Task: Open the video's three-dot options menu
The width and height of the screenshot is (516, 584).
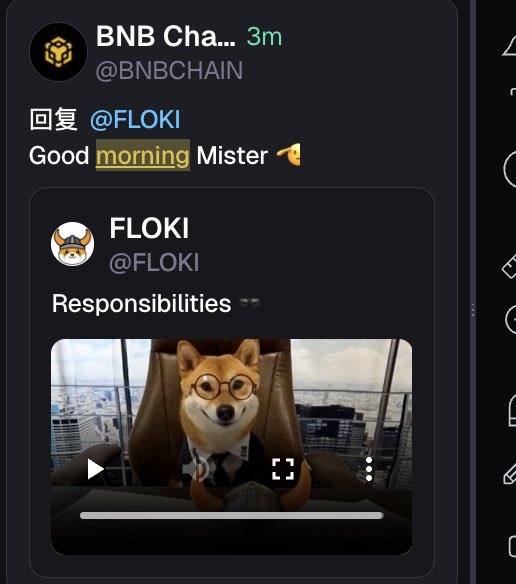Action: 369,469
